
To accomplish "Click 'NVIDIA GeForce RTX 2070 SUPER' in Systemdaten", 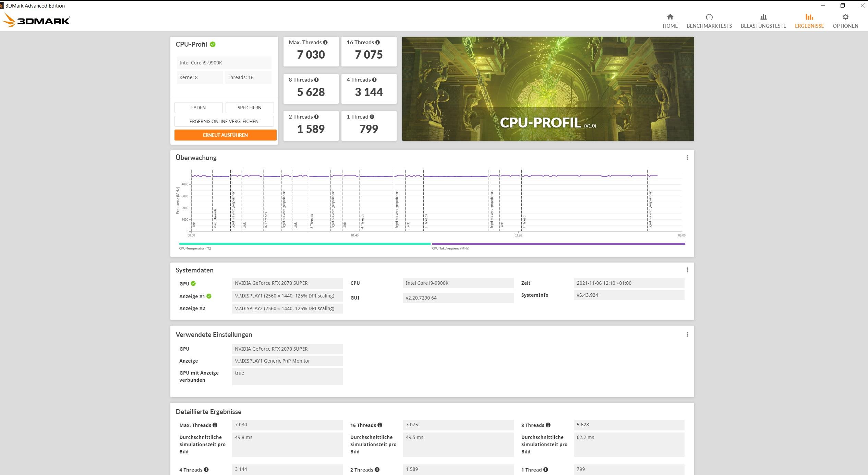I will point(287,283).
